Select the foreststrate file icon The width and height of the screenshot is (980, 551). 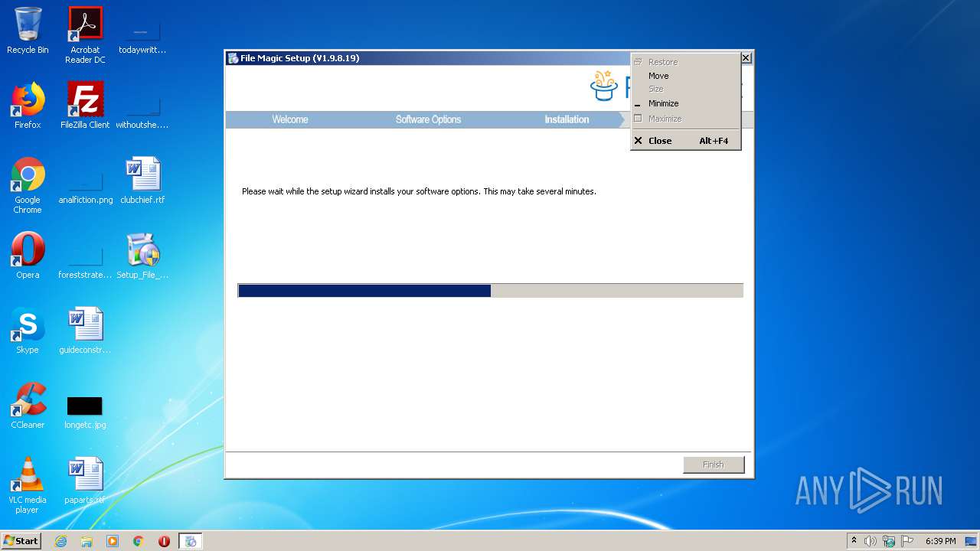85,262
